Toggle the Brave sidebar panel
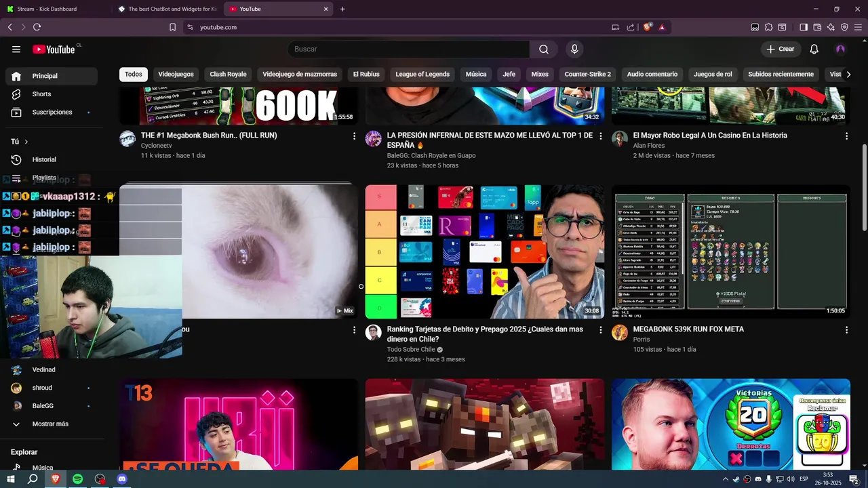This screenshot has width=868, height=488. click(x=804, y=27)
